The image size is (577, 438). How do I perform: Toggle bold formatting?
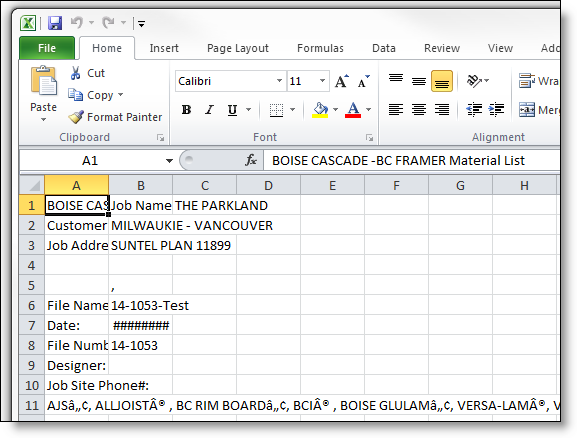coord(186,110)
